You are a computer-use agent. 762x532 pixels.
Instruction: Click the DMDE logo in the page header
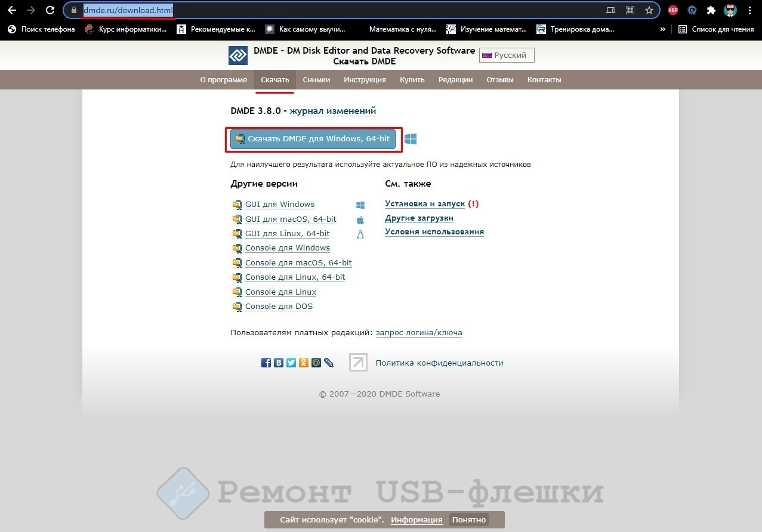237,55
